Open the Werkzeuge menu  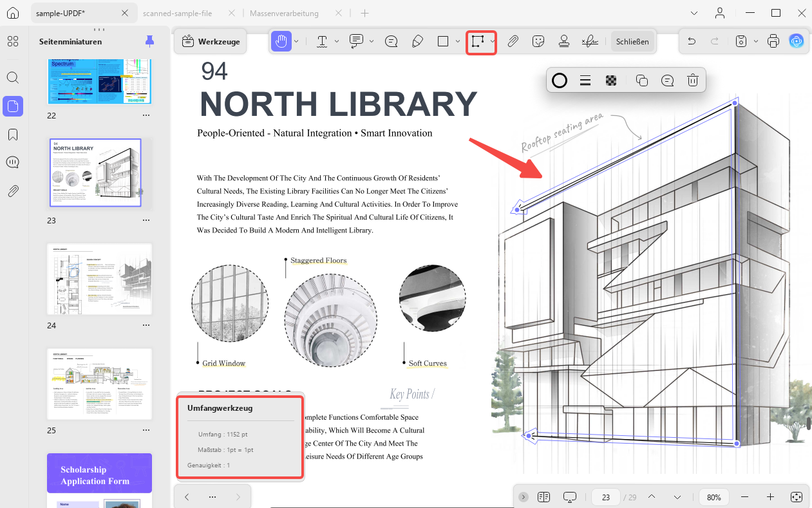pos(211,42)
